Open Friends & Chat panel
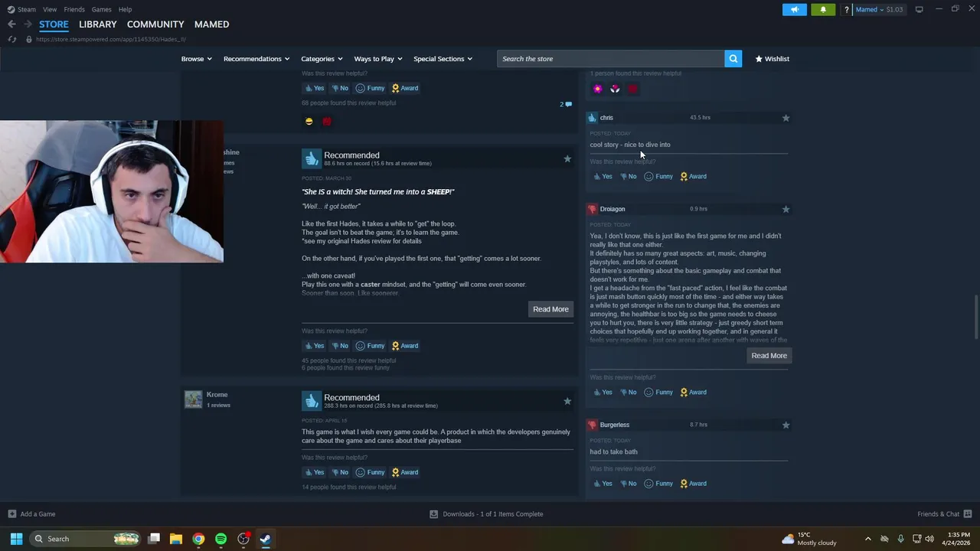The image size is (980, 551). [x=944, y=514]
